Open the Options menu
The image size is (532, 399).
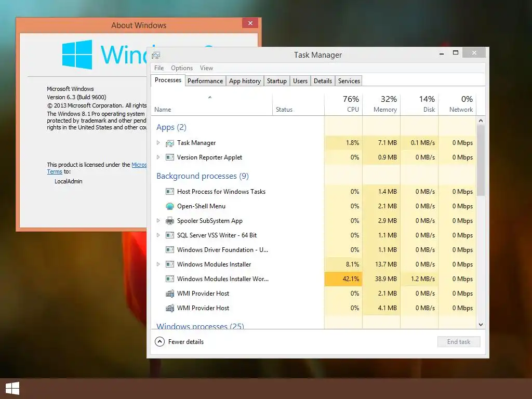(x=182, y=68)
